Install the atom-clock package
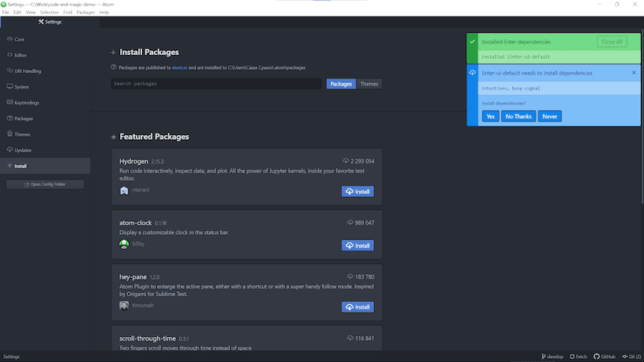 (357, 246)
